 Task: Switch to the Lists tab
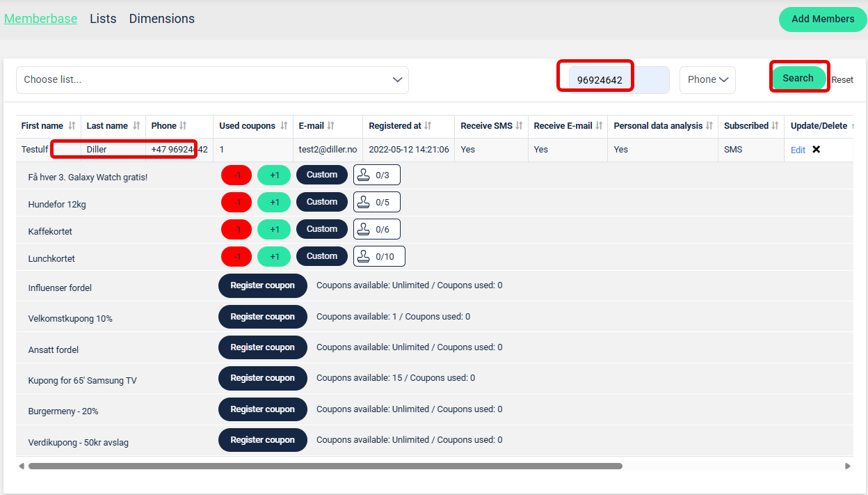point(103,19)
